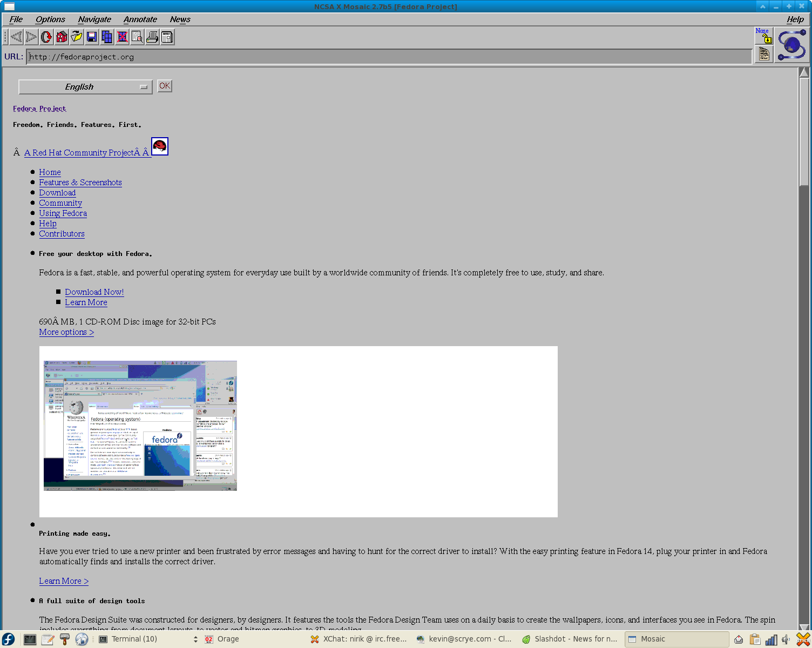812x648 pixels.
Task: Follow the Home navigation link
Action: (x=50, y=172)
